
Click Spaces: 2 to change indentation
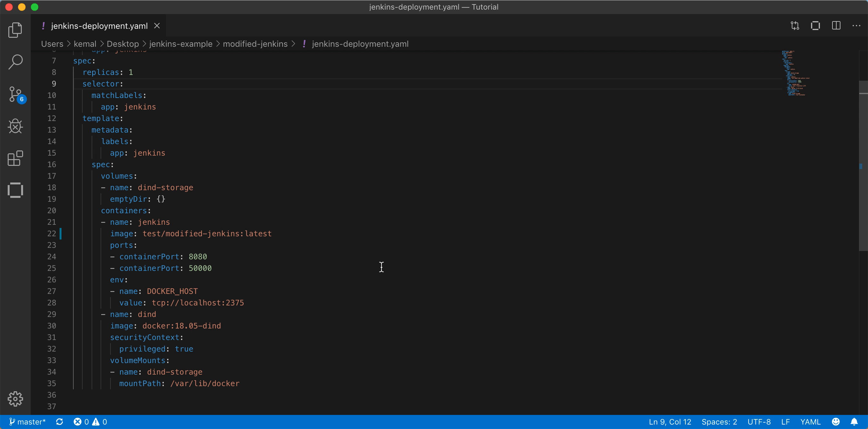pos(719,422)
